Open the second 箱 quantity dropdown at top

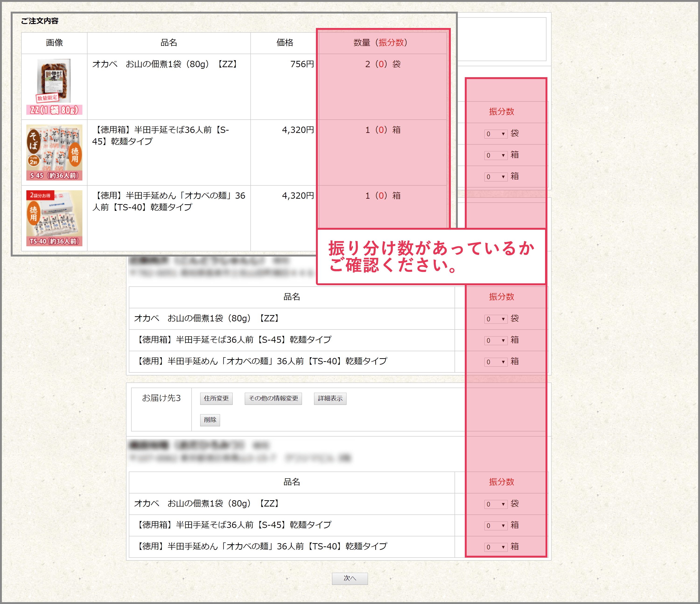[x=496, y=177]
